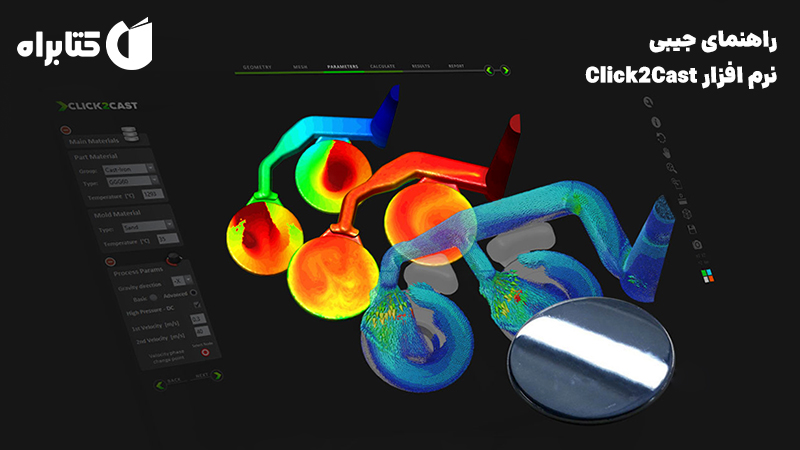Click the Next button below Process Params
The image size is (800, 450).
click(209, 376)
